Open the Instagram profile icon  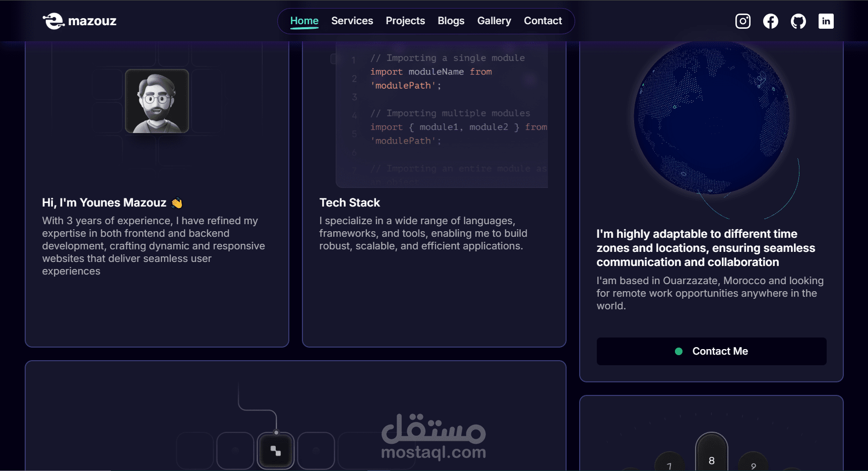coord(743,21)
